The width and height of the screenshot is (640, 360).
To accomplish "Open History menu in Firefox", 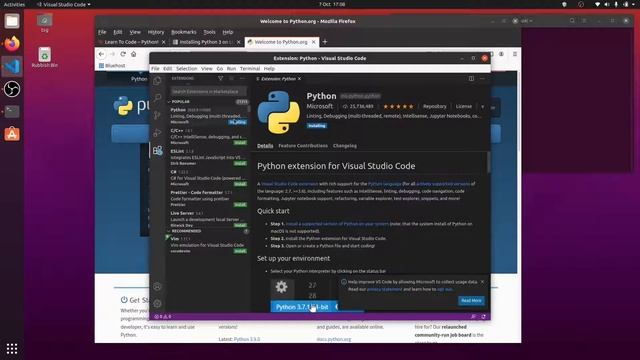I will [156, 32].
